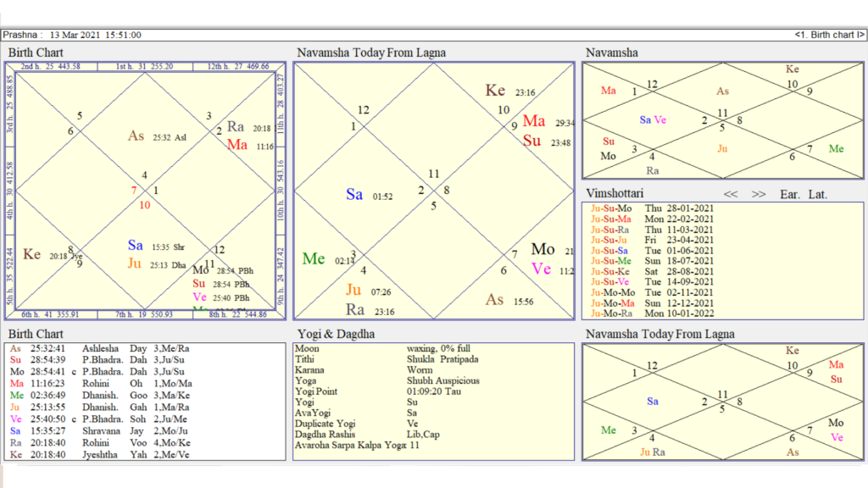
Task: Click the Mo 28:54:41 table row
Action: (97, 372)
